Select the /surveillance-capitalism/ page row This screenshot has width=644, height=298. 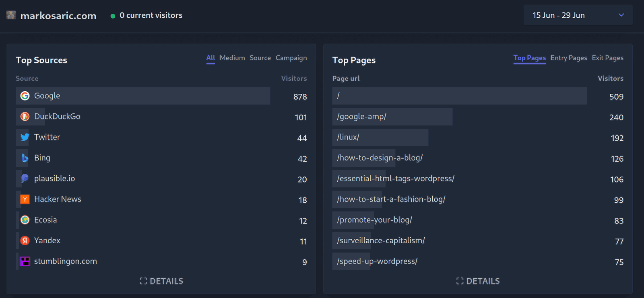381,240
